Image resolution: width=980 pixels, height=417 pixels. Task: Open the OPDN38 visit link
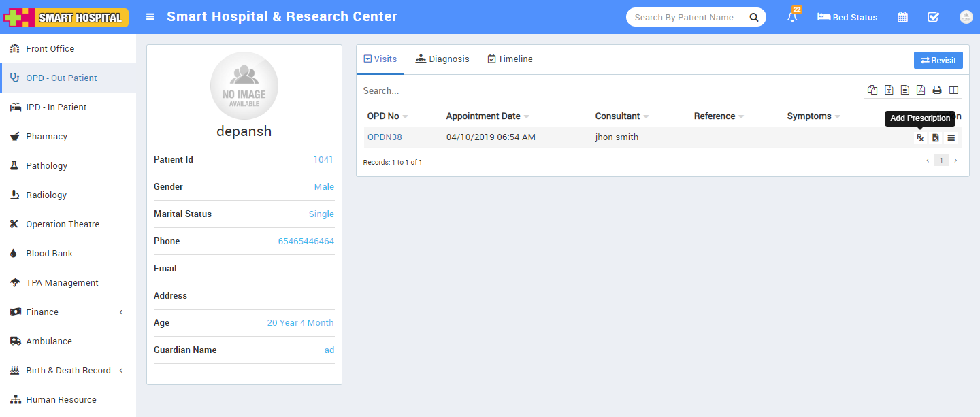pyautogui.click(x=385, y=137)
